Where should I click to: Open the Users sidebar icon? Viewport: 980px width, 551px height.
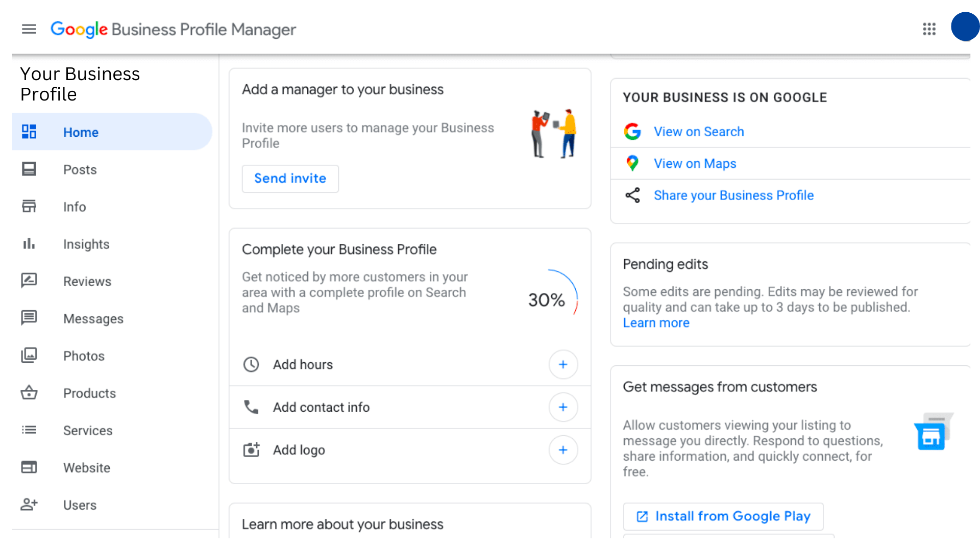[x=29, y=504]
